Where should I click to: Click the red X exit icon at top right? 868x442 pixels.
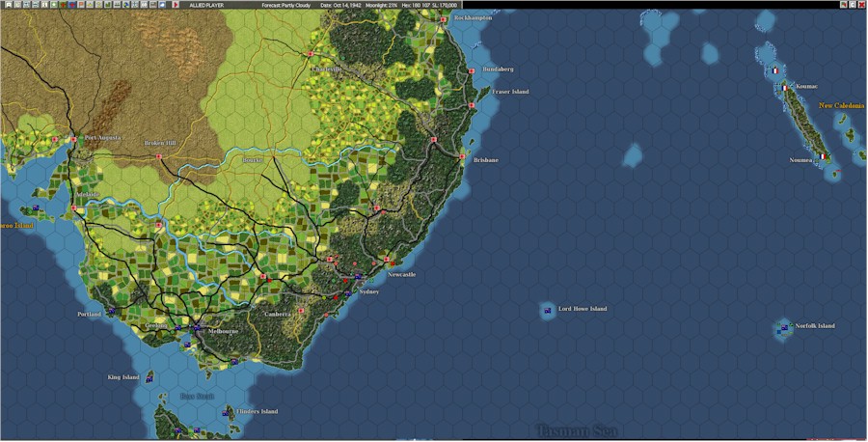pos(861,5)
